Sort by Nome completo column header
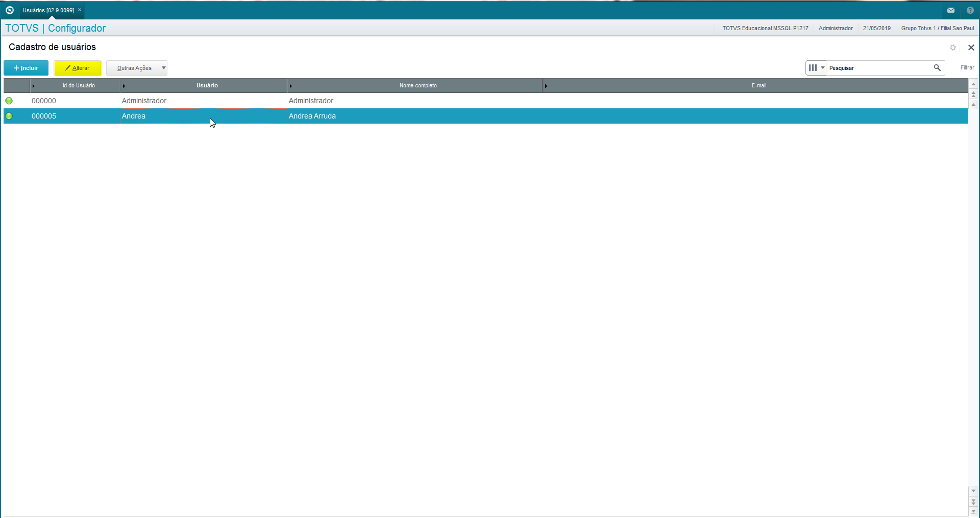Screen dimensions: 980x518 click(x=418, y=85)
